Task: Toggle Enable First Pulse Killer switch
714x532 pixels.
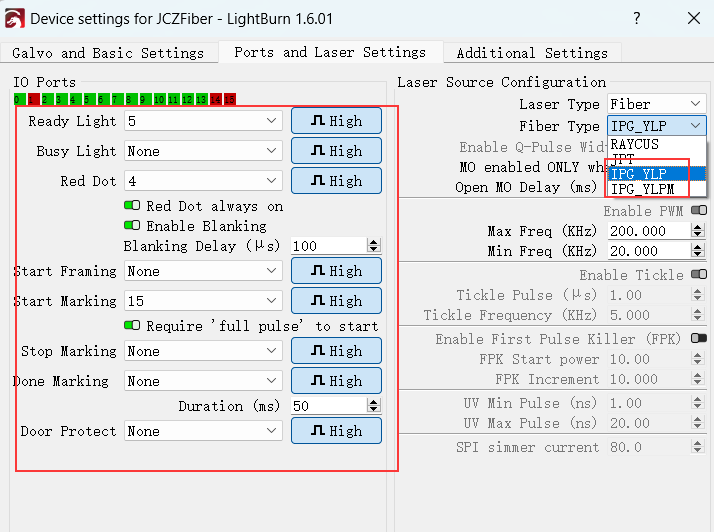Action: tap(699, 338)
